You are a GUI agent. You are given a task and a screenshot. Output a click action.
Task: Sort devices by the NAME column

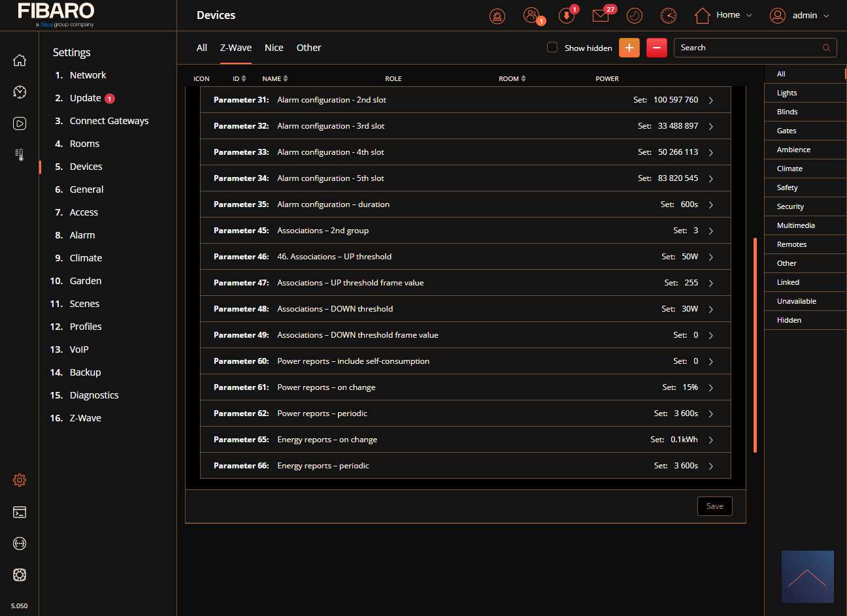[x=274, y=78]
